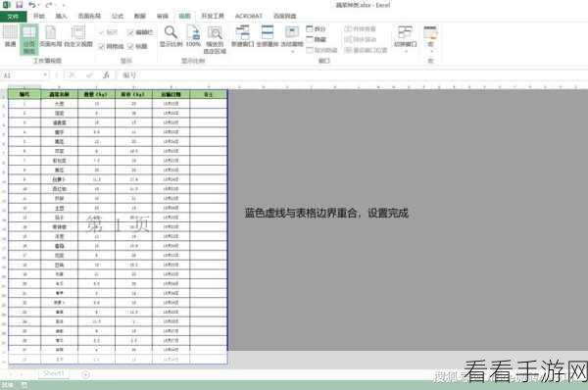This screenshot has width=588, height=390.
Task: Click the first column header cell 编号
Action: (24, 94)
